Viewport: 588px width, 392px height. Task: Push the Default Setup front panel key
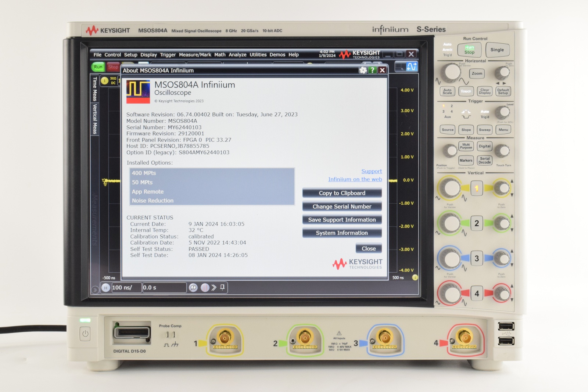coord(503,91)
